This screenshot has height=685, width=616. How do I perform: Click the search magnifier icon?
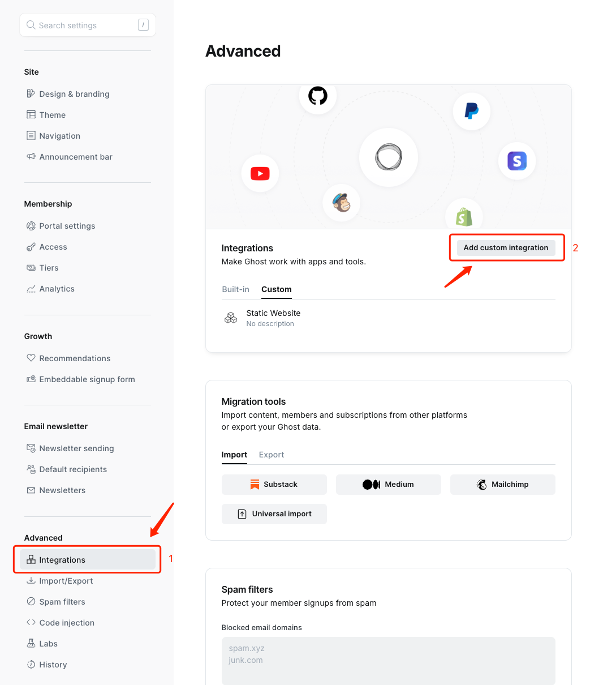point(31,25)
